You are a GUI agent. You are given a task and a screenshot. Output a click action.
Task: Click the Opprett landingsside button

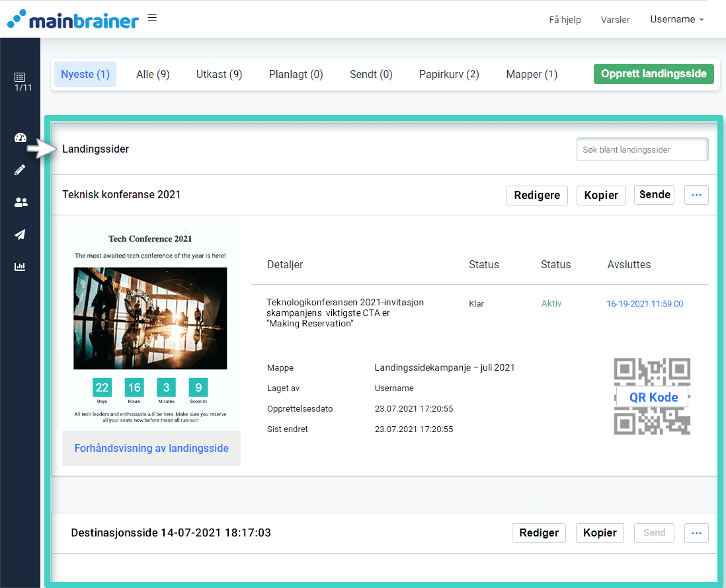tap(653, 74)
